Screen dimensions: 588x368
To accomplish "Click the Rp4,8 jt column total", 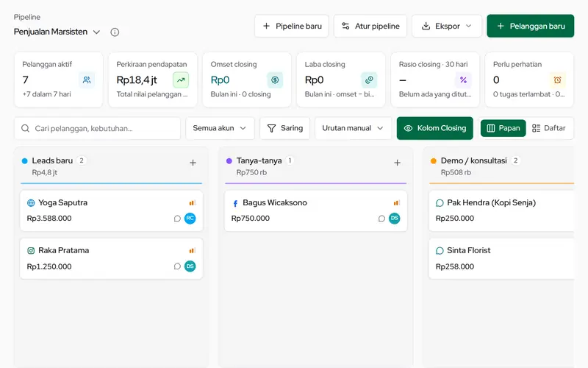I will [x=45, y=173].
